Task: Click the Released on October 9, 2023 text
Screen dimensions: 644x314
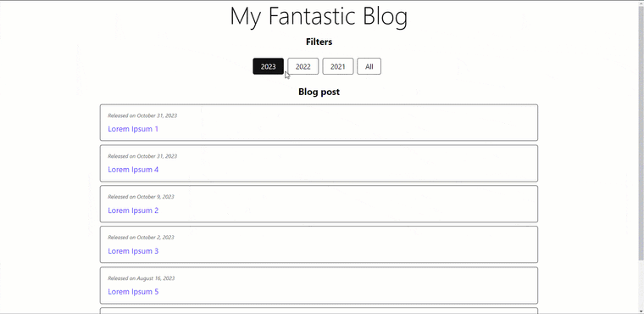Action: [141, 197]
